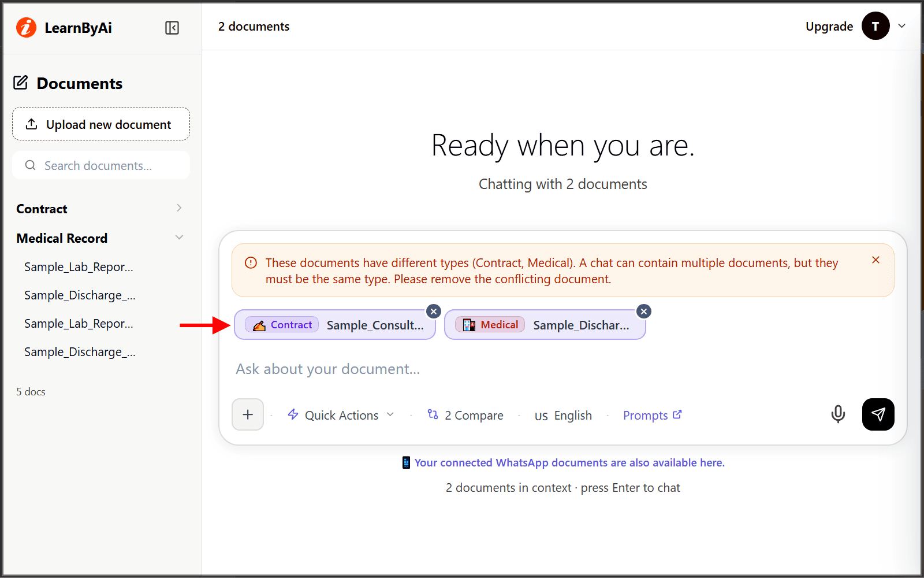Collapse the Medical Record category
Screen dimensions: 924x578
[99, 238]
